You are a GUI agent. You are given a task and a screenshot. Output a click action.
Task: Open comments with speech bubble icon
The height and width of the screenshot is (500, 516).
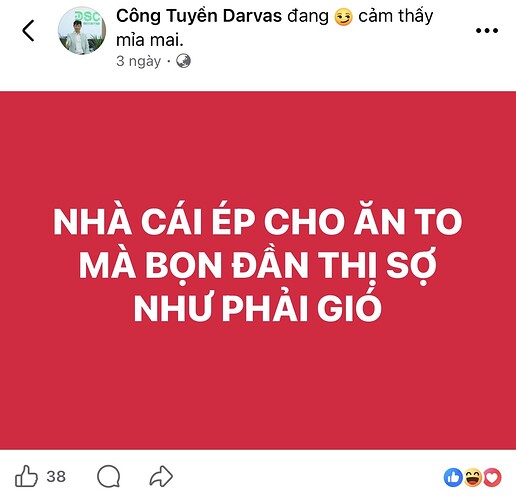[109, 476]
